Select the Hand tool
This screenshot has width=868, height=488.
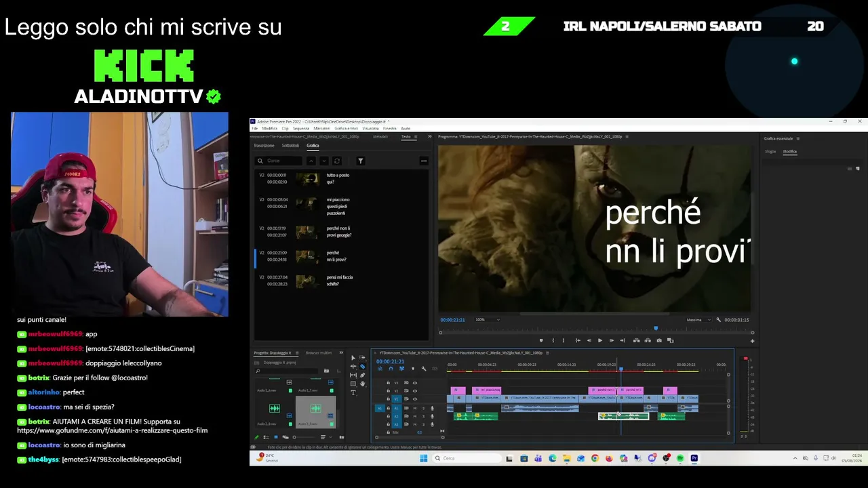pos(362,384)
